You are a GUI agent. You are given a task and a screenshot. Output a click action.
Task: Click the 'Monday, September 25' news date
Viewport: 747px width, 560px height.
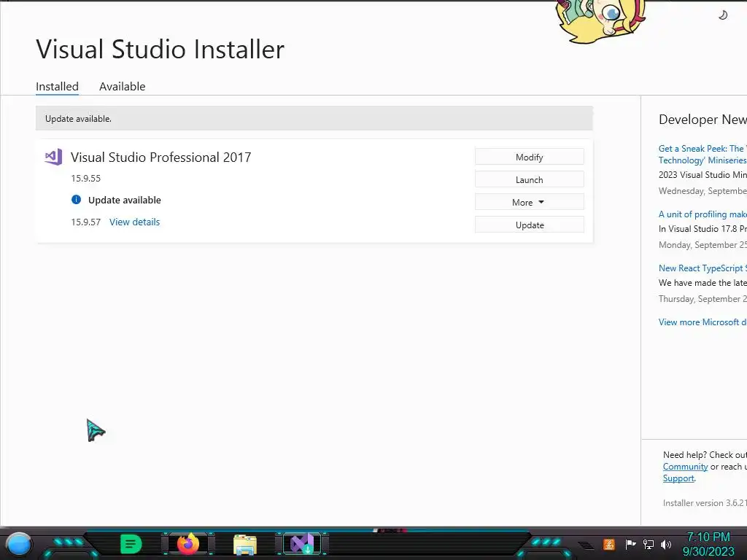[x=703, y=245]
